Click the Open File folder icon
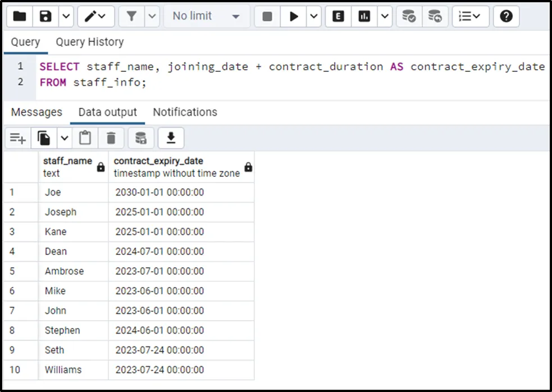The image size is (552, 392). [20, 16]
